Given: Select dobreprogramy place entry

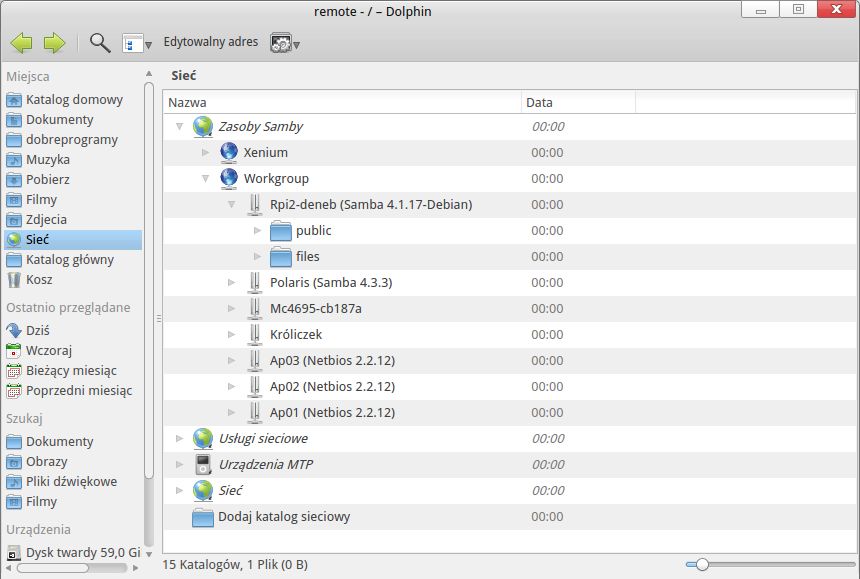Looking at the screenshot, I should point(71,140).
